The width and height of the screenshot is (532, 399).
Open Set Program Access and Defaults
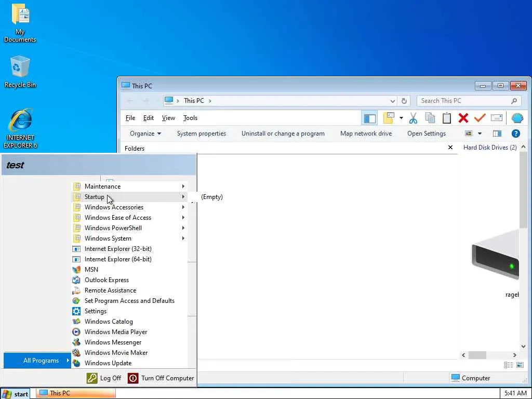tap(129, 301)
